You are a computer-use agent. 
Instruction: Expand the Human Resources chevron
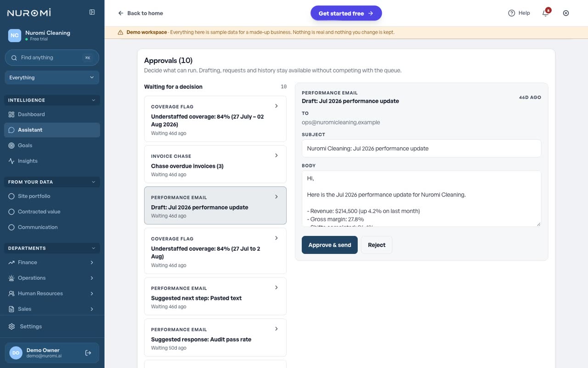[92, 293]
